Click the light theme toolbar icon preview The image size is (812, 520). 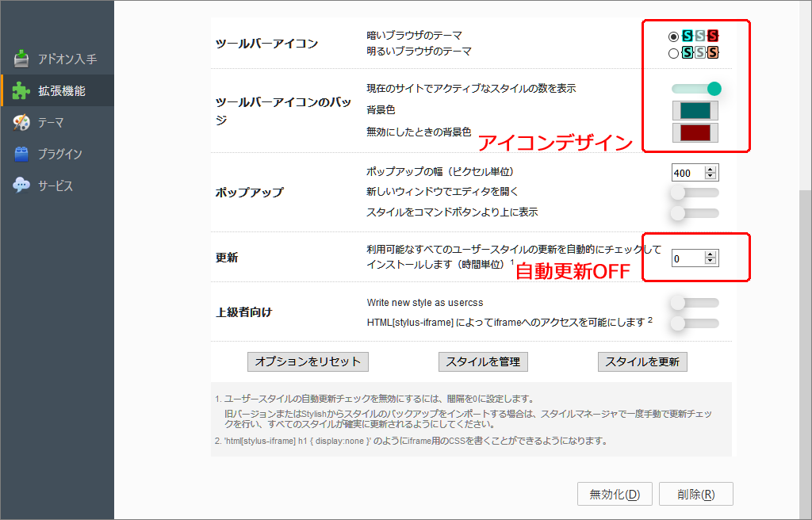[700, 52]
